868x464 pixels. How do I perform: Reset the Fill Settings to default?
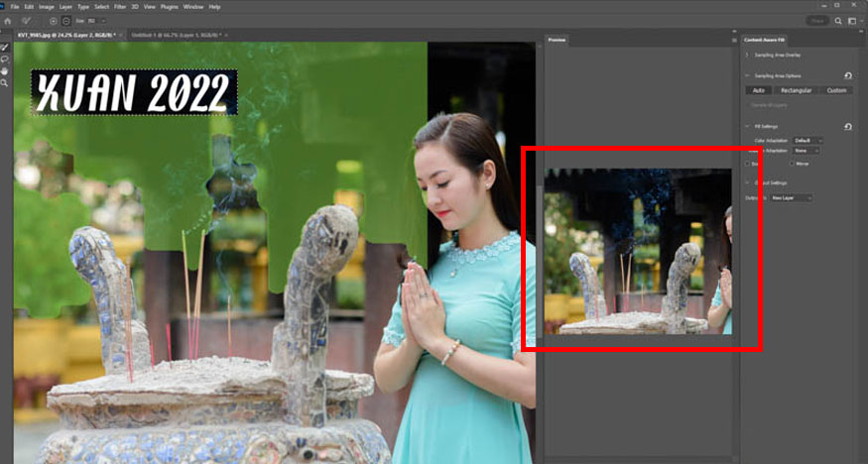pos(848,127)
